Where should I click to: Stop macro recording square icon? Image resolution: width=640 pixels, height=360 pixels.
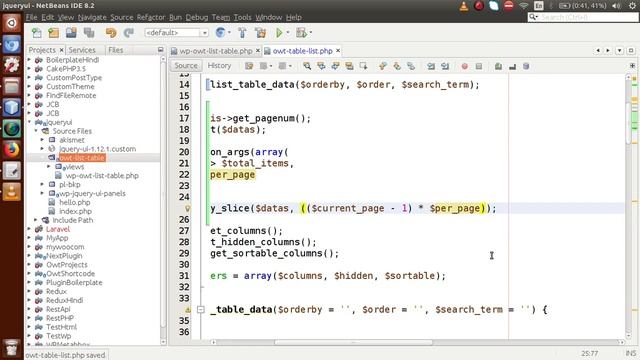click(x=479, y=66)
